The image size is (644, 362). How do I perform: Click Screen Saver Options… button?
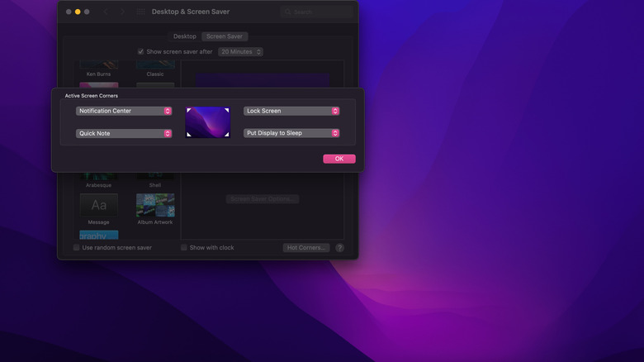tap(263, 199)
